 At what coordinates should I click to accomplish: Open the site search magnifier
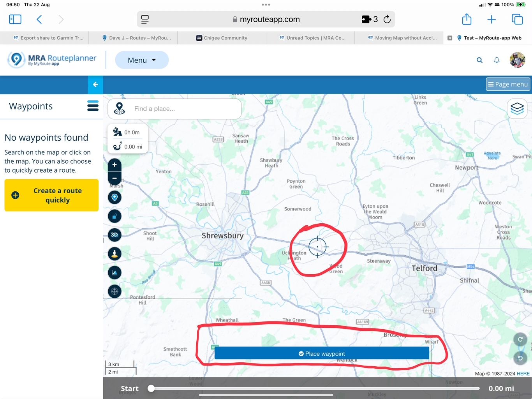click(x=479, y=60)
